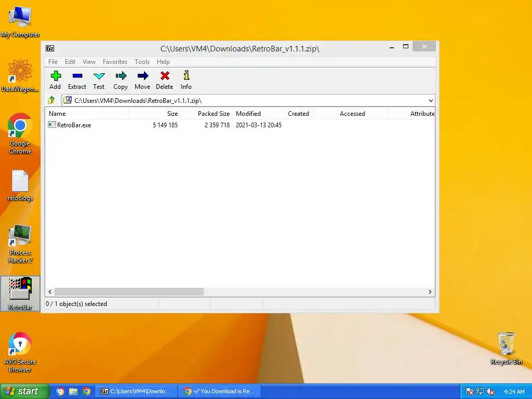
Task: Open DataWagon desktop shortcut
Action: [x=20, y=75]
